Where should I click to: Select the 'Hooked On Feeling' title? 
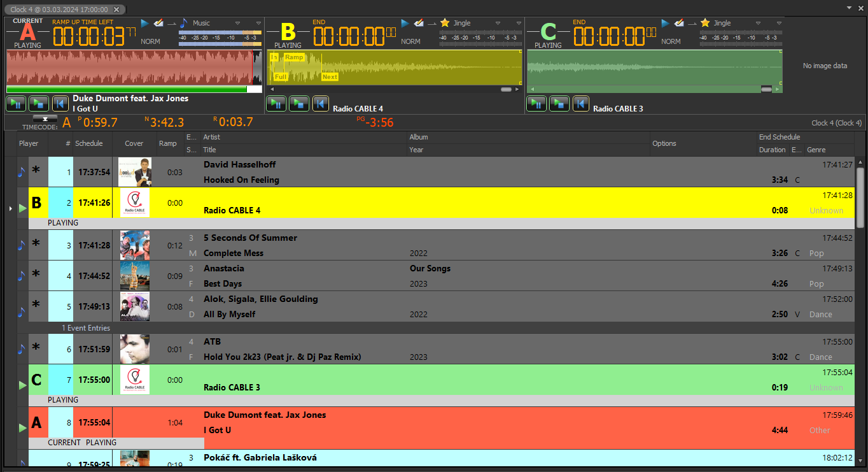click(241, 180)
